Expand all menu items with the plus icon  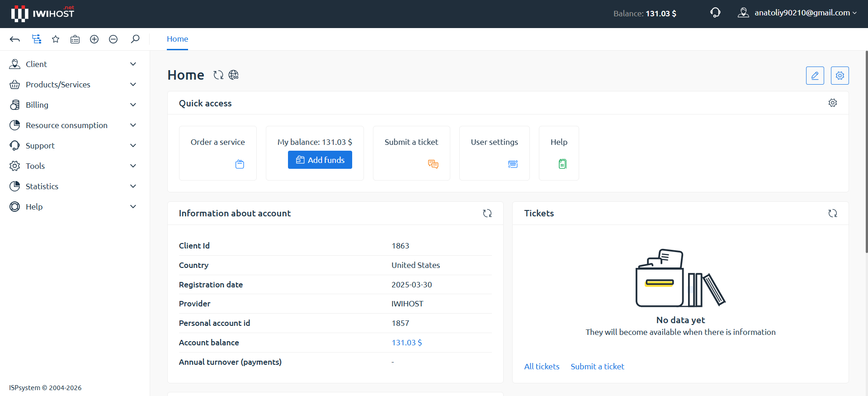point(94,39)
